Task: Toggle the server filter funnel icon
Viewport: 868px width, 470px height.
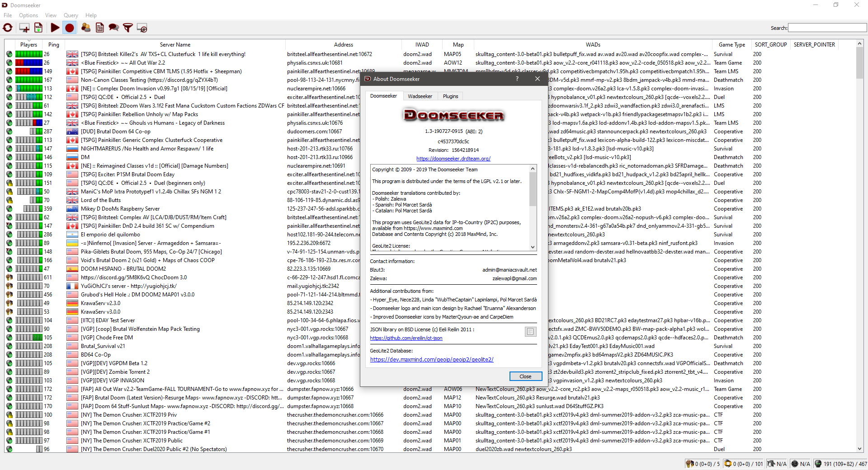Action: click(128, 28)
